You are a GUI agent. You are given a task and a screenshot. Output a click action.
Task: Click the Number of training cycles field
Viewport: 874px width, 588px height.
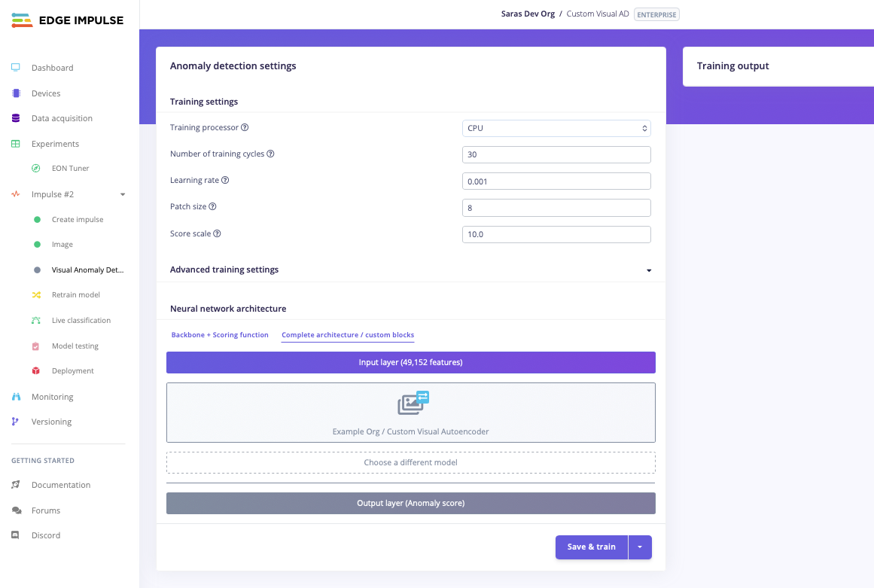556,155
